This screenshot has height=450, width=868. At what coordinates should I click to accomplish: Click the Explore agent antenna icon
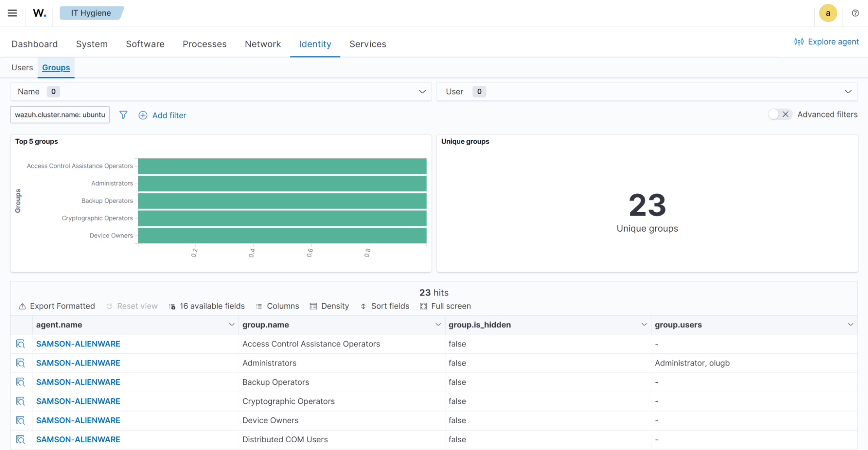click(799, 42)
